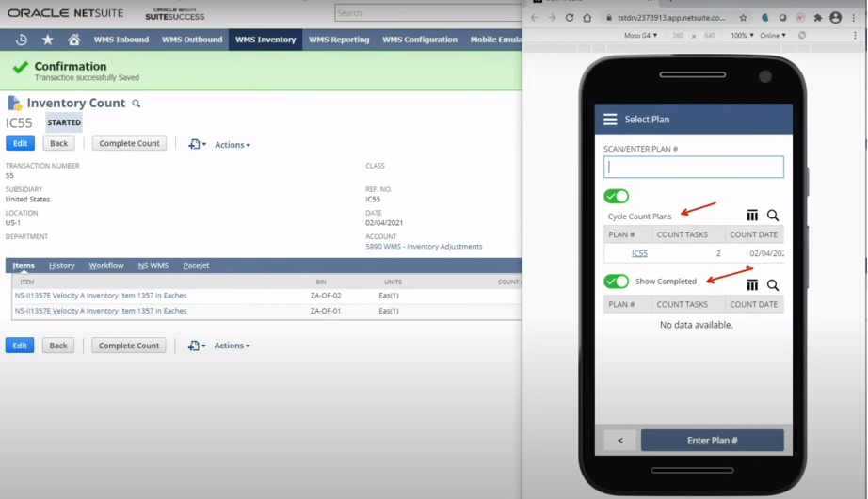Switch to the Workflow subtab

pos(106,266)
